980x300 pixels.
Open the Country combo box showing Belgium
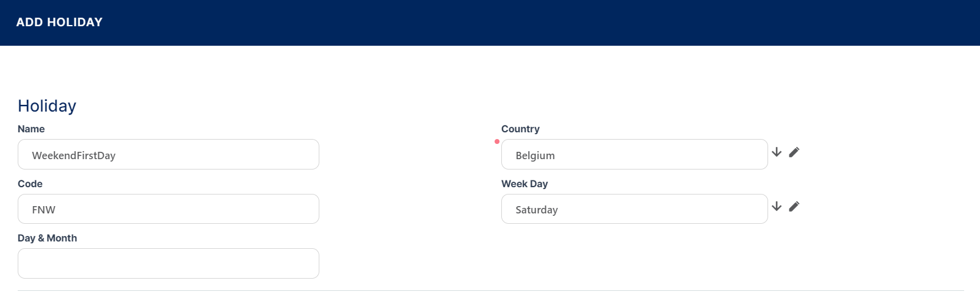tap(634, 155)
